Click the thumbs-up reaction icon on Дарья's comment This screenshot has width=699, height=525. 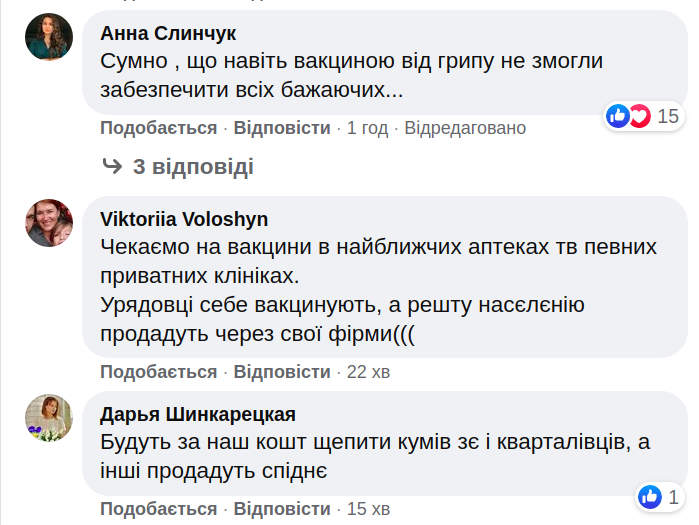click(x=650, y=496)
